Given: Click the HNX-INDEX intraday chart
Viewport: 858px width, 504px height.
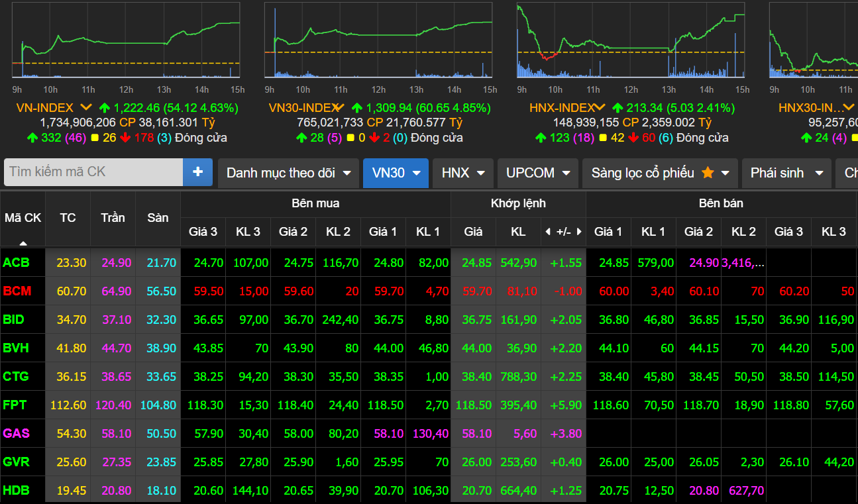Looking at the screenshot, I should 631,41.
